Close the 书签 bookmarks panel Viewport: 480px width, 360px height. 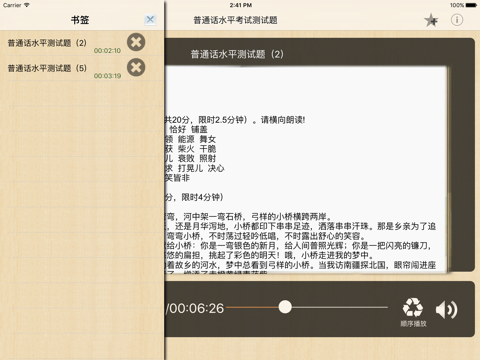[x=150, y=20]
